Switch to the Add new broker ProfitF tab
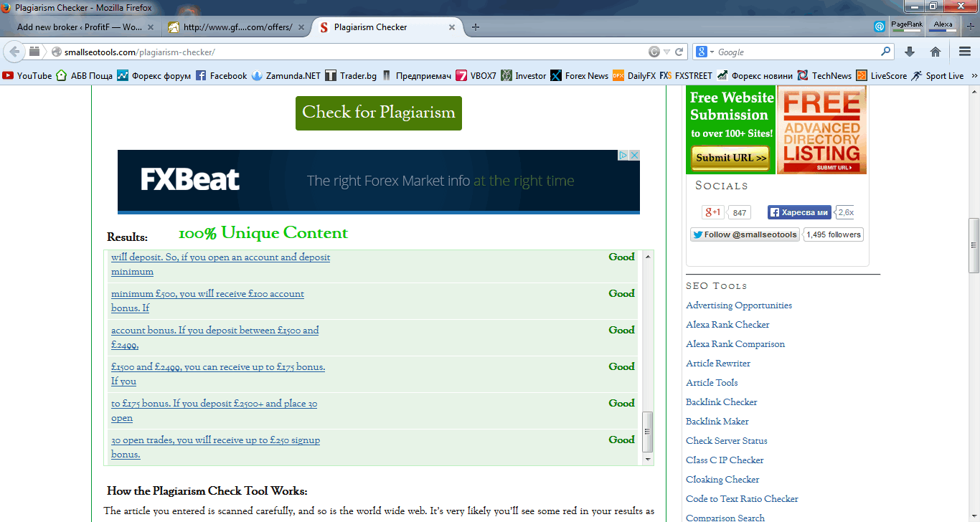 pyautogui.click(x=79, y=27)
